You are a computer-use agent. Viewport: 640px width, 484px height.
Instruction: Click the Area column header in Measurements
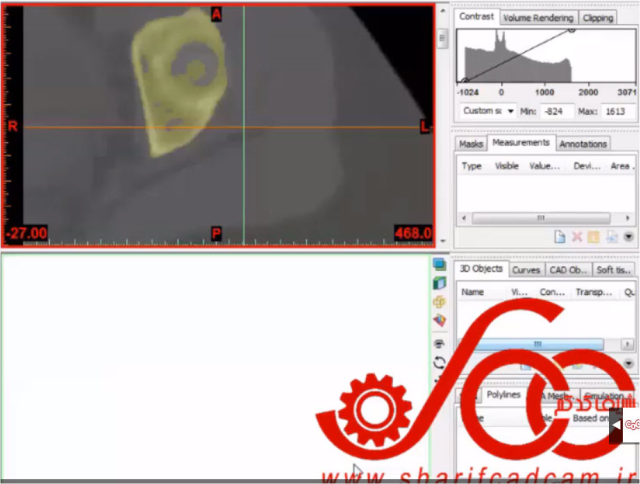tap(622, 166)
